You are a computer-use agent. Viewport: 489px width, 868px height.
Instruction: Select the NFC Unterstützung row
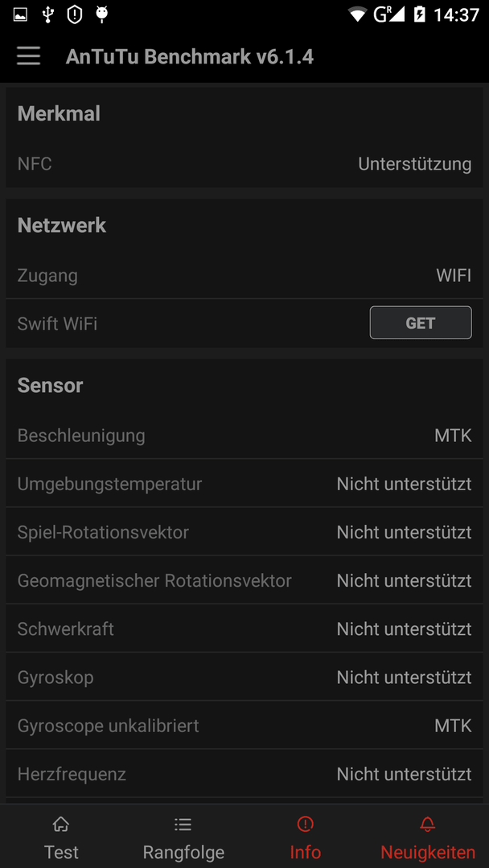coord(244,164)
